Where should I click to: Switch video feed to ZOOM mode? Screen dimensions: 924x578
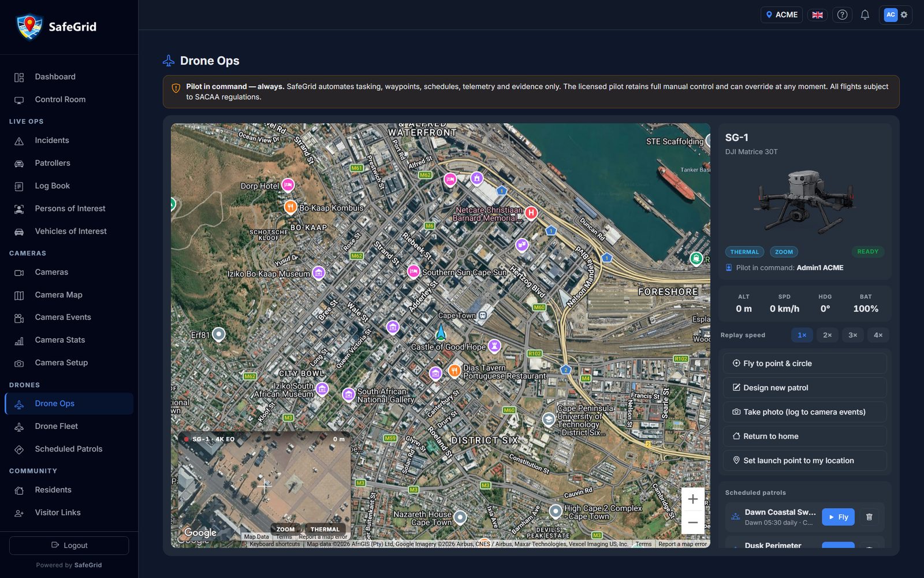coord(285,529)
